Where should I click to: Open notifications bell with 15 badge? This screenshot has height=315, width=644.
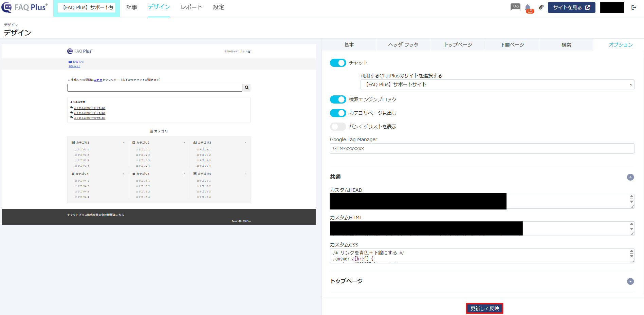[528, 8]
